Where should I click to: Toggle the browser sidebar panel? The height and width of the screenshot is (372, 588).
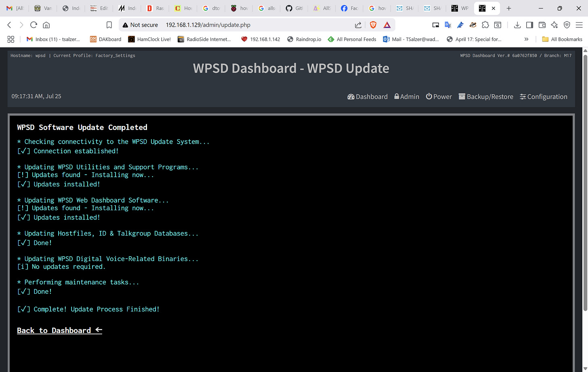[529, 25]
